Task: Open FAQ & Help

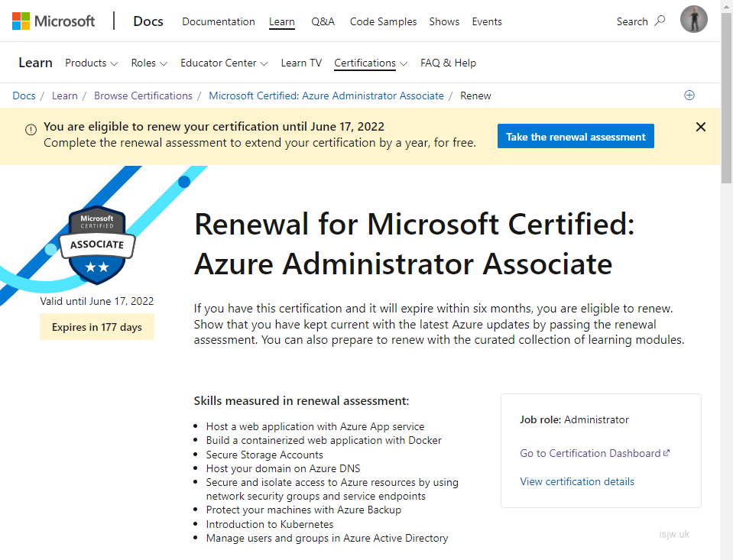Action: point(449,63)
